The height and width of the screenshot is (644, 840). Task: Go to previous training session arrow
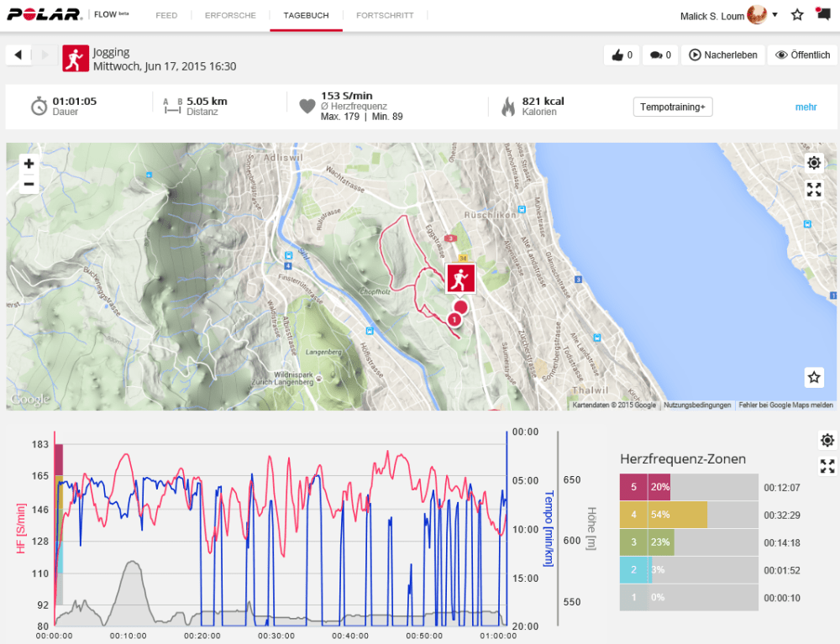click(18, 55)
